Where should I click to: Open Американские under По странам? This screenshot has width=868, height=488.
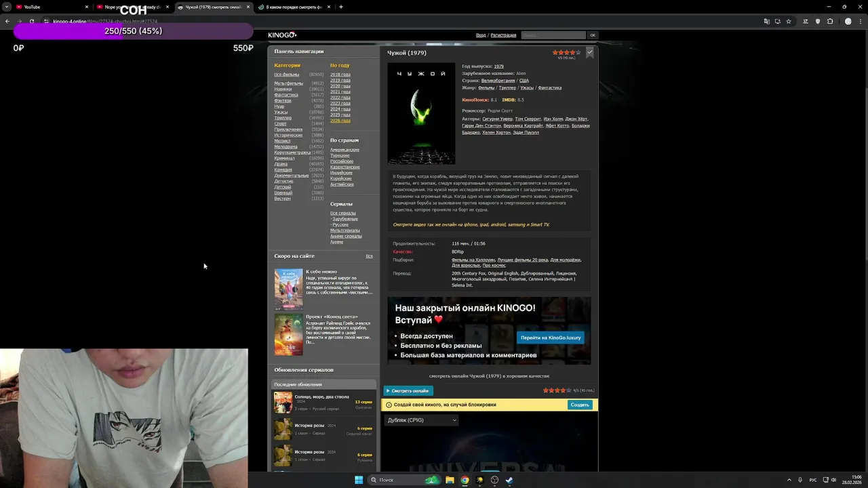344,150
